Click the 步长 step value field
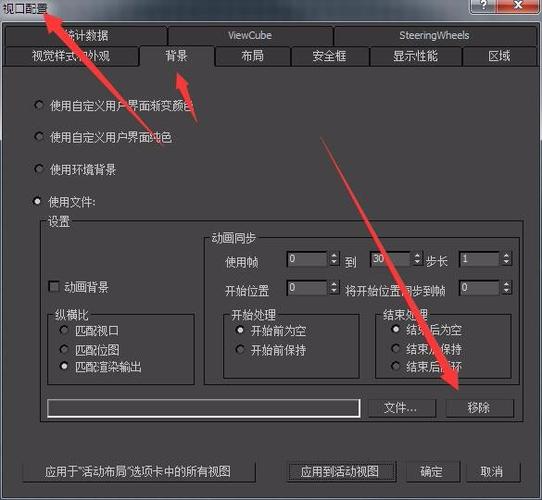Viewport: 542px width, 500px height. (479, 259)
